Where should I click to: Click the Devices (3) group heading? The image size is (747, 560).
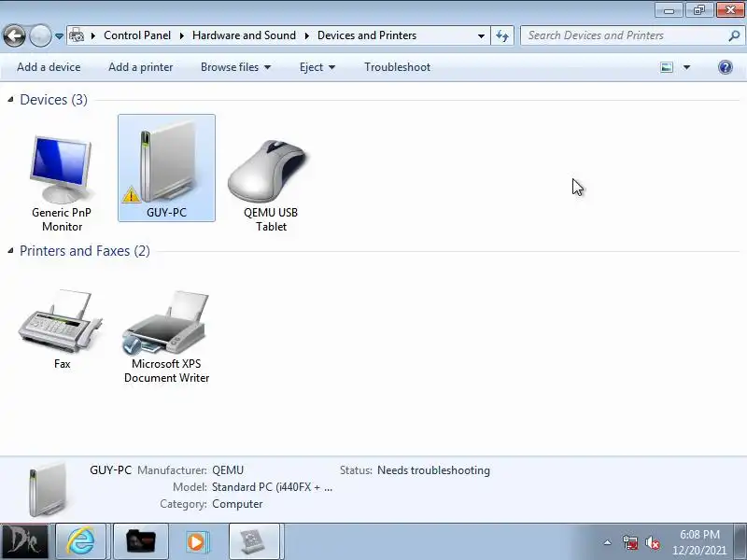(53, 100)
